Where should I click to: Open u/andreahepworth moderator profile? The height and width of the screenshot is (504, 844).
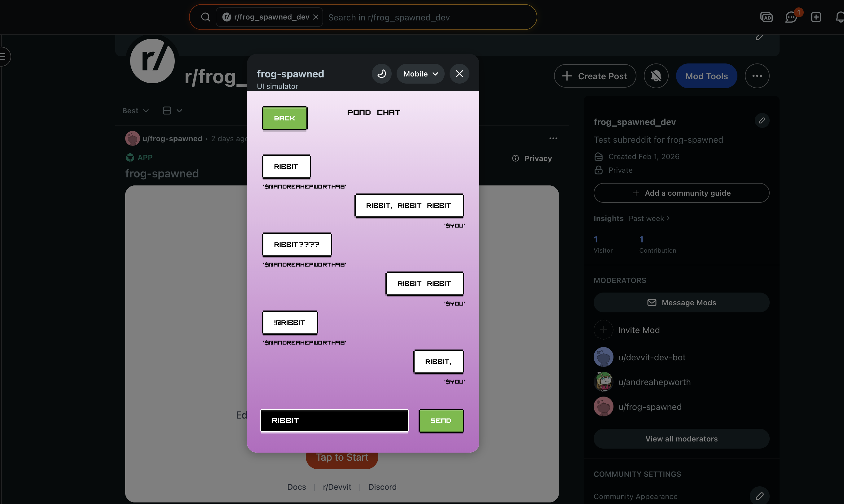pos(654,382)
